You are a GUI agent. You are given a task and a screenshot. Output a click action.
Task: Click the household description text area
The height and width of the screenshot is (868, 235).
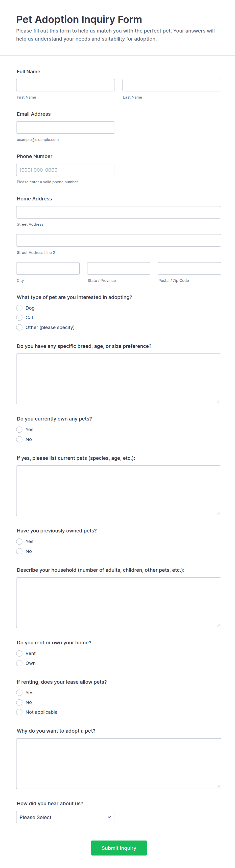(x=119, y=603)
